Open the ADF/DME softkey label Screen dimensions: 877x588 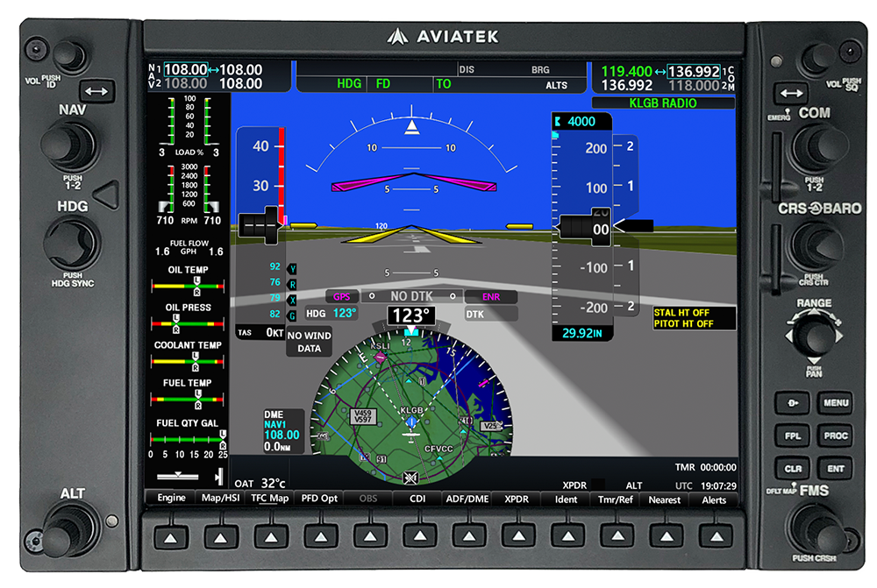pos(467,499)
